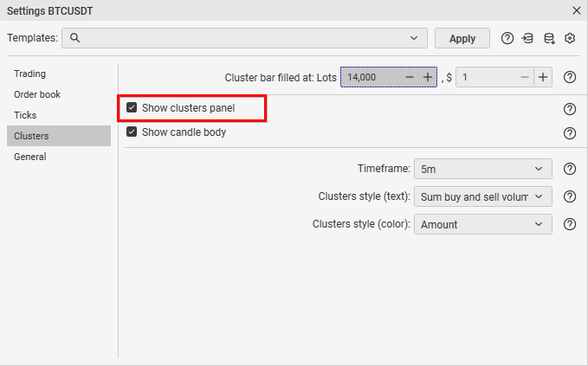Switch to the Order book section

click(x=59, y=94)
